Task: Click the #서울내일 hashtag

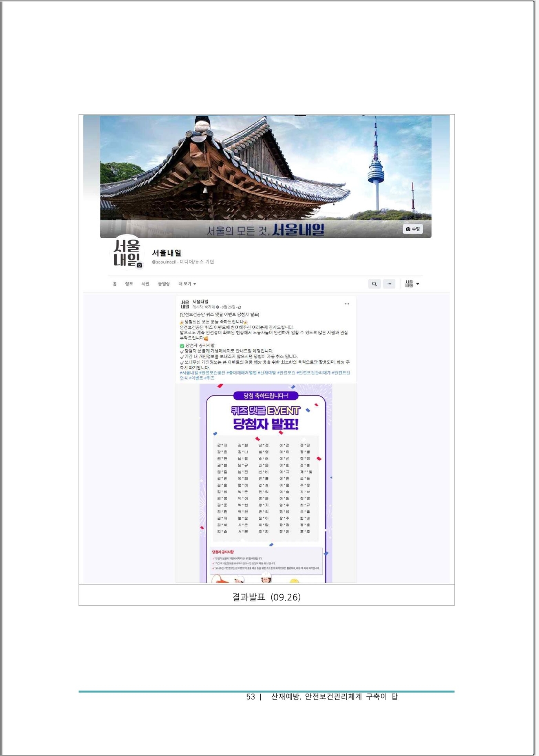Action: pyautogui.click(x=189, y=373)
